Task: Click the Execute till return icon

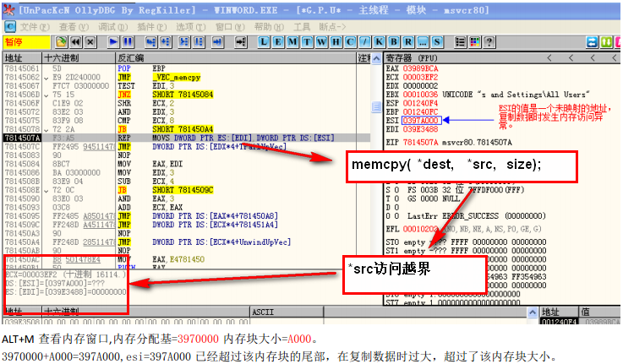Action: click(217, 42)
